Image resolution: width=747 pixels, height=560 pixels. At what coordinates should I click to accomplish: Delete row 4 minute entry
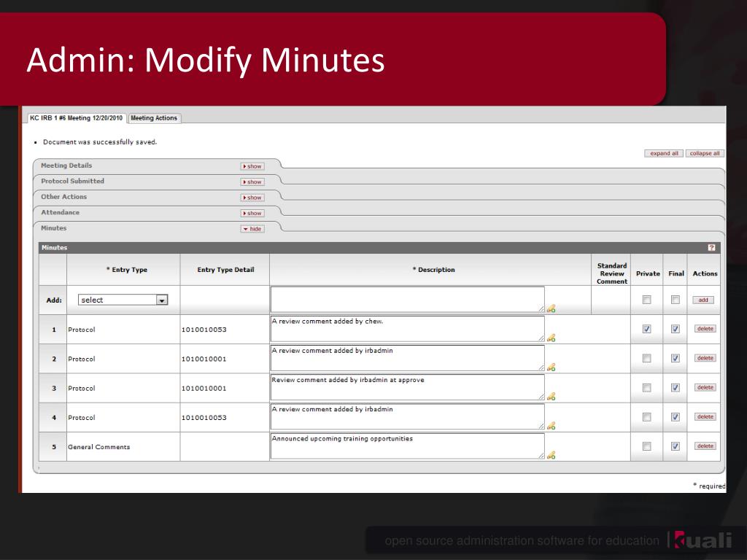tap(705, 417)
